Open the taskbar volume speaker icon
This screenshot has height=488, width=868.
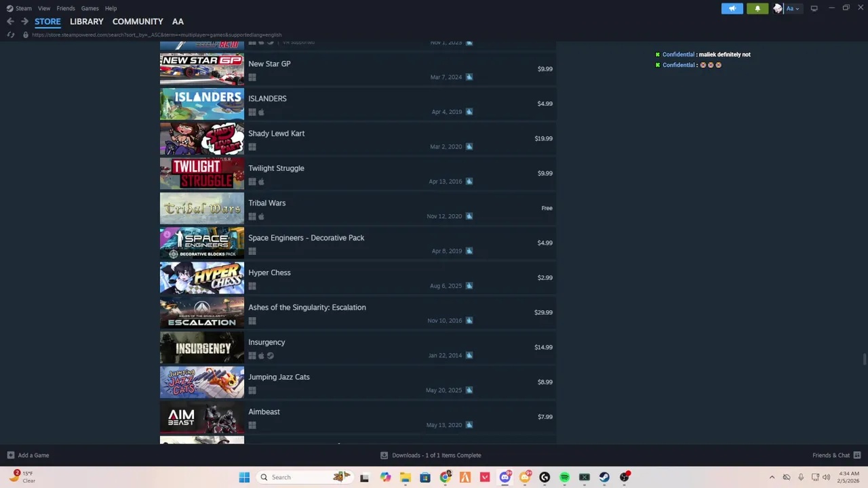[826, 477]
